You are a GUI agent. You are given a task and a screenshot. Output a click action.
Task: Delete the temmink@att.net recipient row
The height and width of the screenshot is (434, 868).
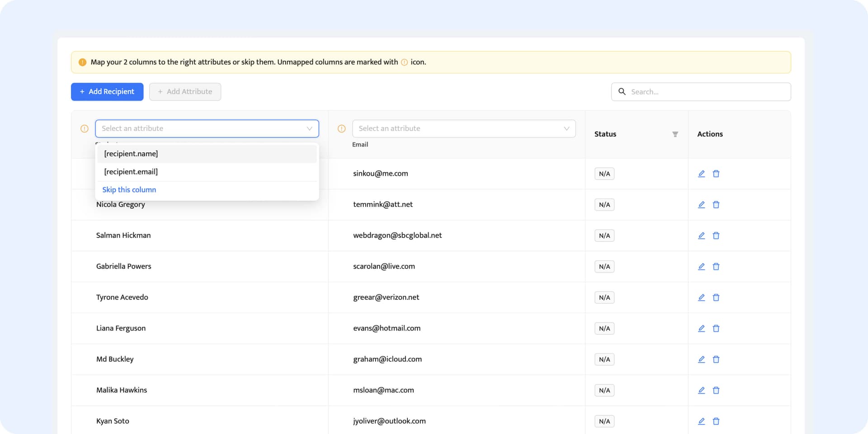[716, 205]
